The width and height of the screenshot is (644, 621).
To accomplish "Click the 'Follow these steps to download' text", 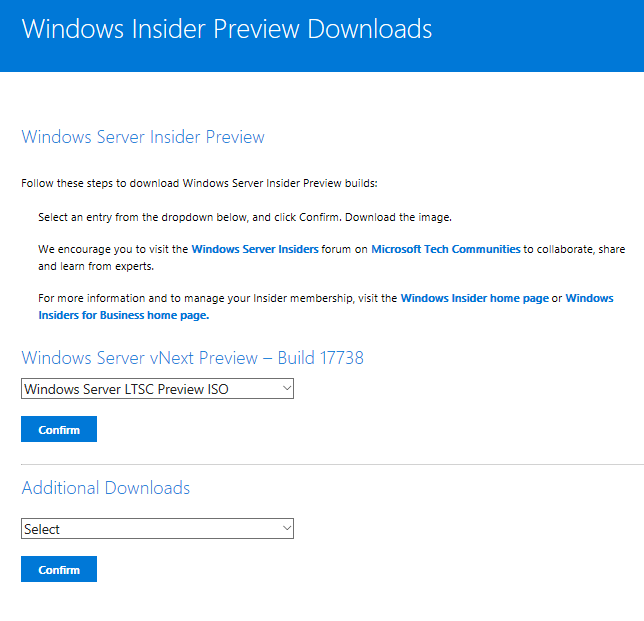I will (199, 183).
